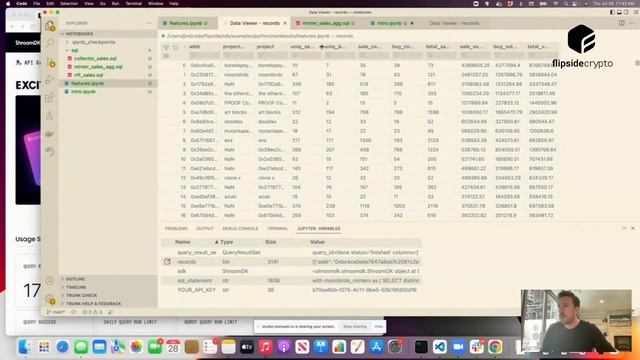Open Slack in the Dock
This screenshot has height=360, width=640.
pos(476,347)
